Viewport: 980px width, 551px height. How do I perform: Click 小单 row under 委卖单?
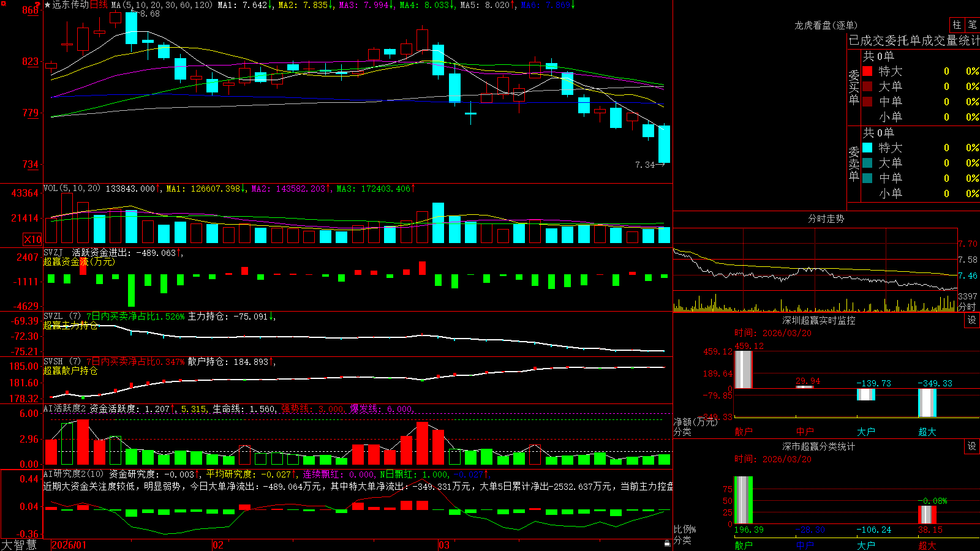point(921,193)
